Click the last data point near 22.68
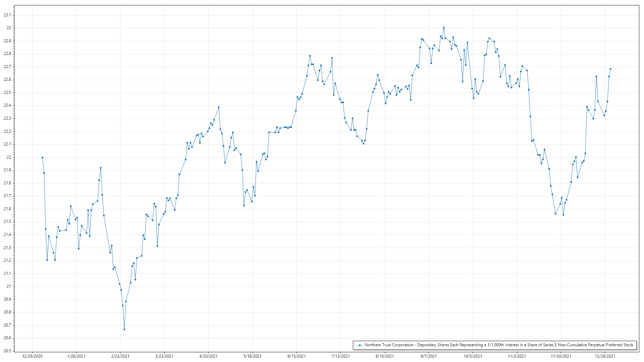Viewport: 644px width, 362px height. [610, 69]
